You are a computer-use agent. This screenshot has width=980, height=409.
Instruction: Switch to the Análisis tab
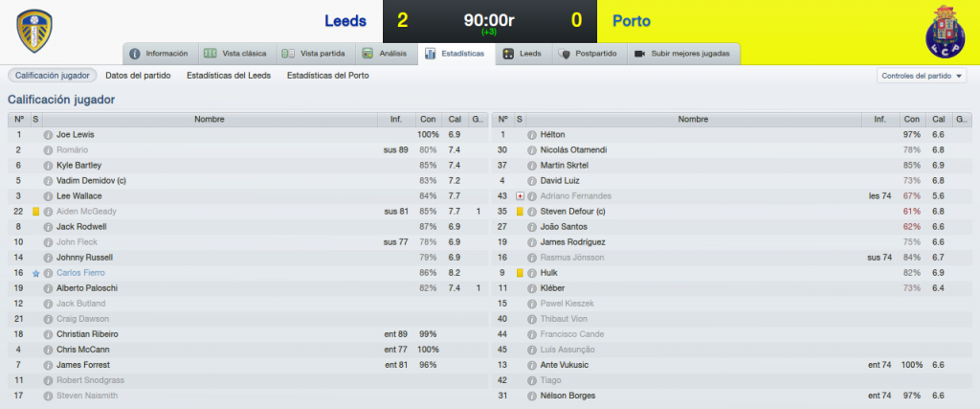point(386,54)
